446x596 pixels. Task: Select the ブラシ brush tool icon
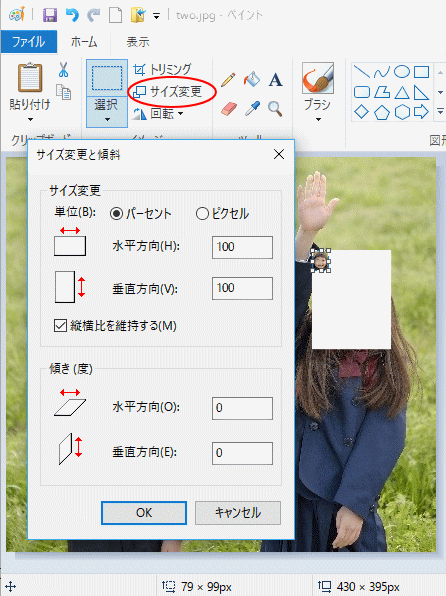coord(318,78)
